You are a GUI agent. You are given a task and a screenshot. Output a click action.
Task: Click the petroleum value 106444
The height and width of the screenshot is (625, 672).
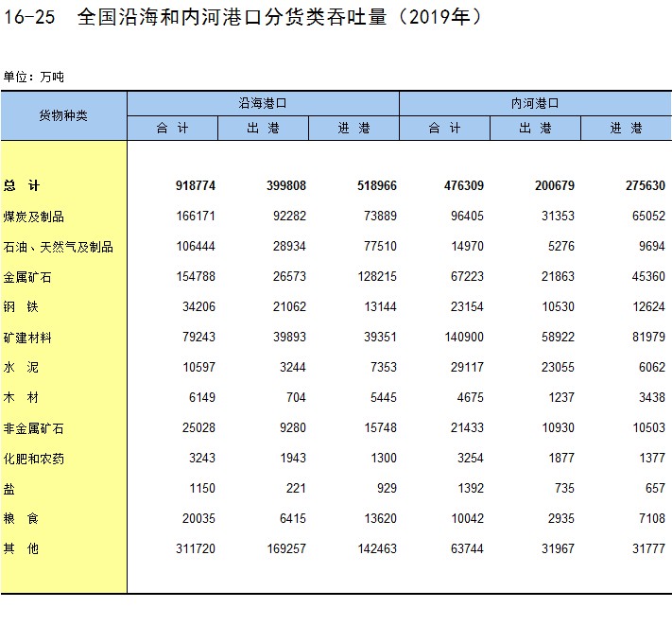click(x=196, y=246)
